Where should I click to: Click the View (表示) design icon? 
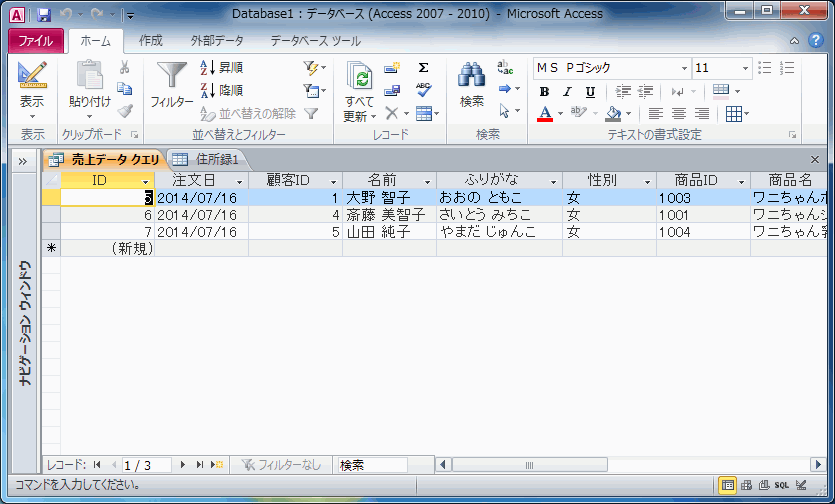coord(32,75)
